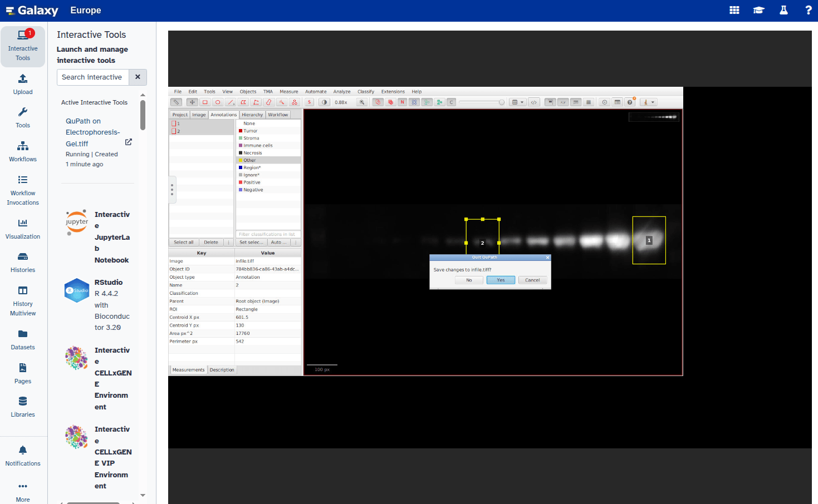Select the Tumor classification red swatch
Screen dimensions: 818x504
click(241, 131)
